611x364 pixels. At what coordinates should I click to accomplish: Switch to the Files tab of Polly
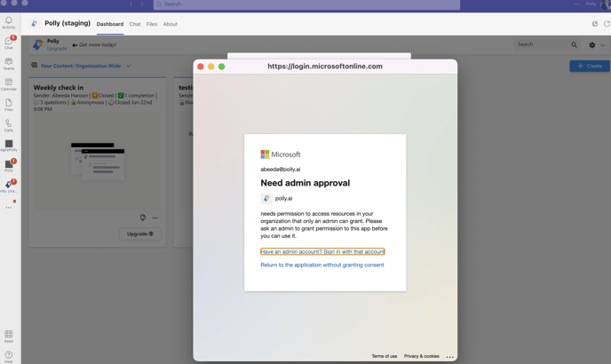pos(152,24)
